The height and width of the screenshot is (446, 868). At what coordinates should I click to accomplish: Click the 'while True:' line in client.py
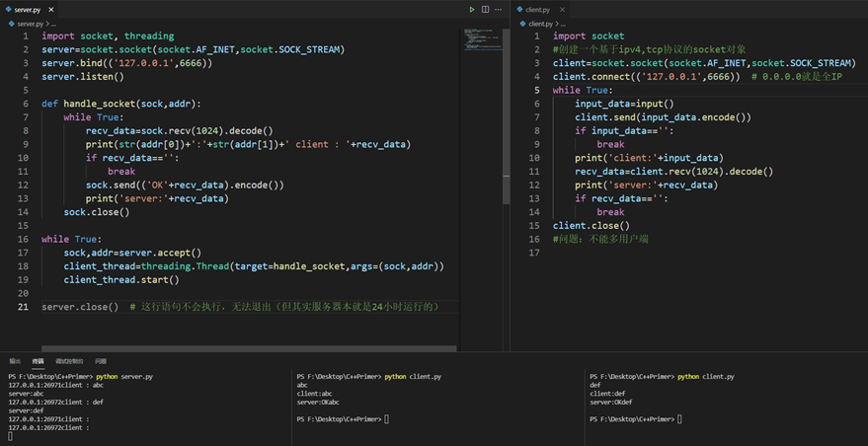point(583,90)
